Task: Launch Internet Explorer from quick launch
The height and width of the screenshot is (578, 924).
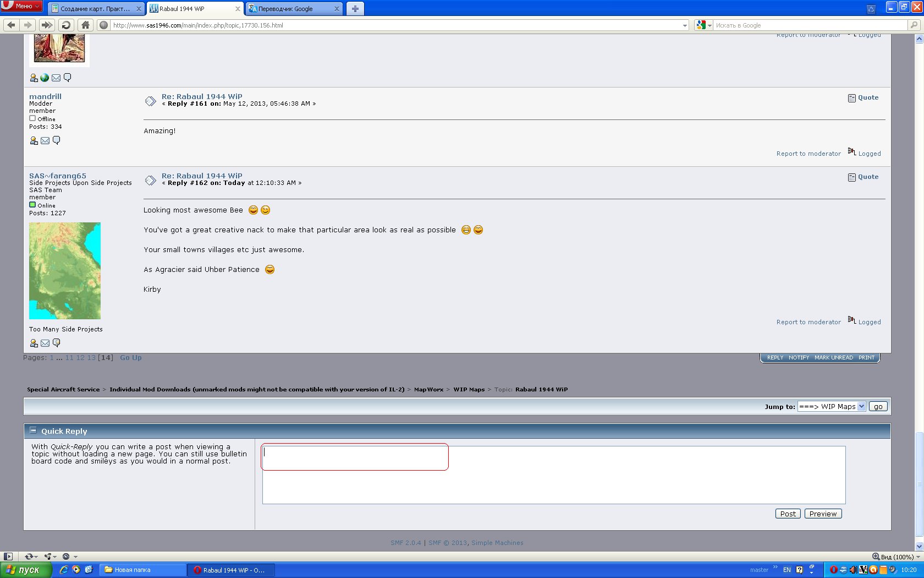Action: point(64,570)
